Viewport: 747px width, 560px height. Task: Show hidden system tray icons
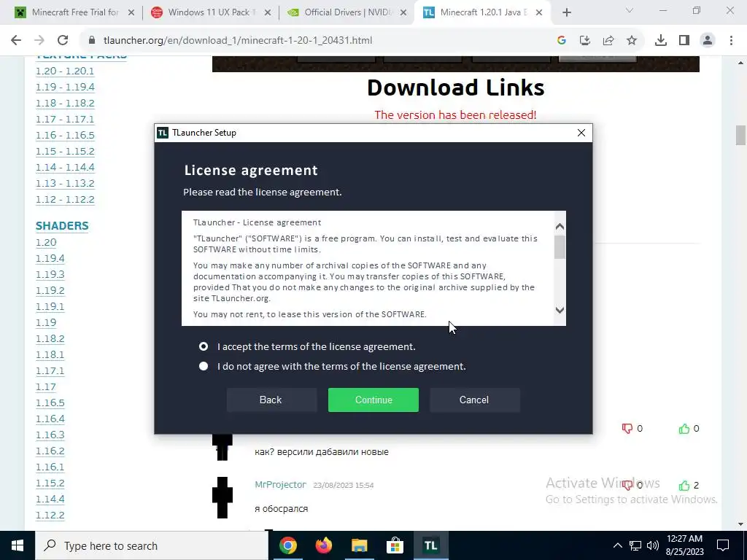(x=617, y=545)
